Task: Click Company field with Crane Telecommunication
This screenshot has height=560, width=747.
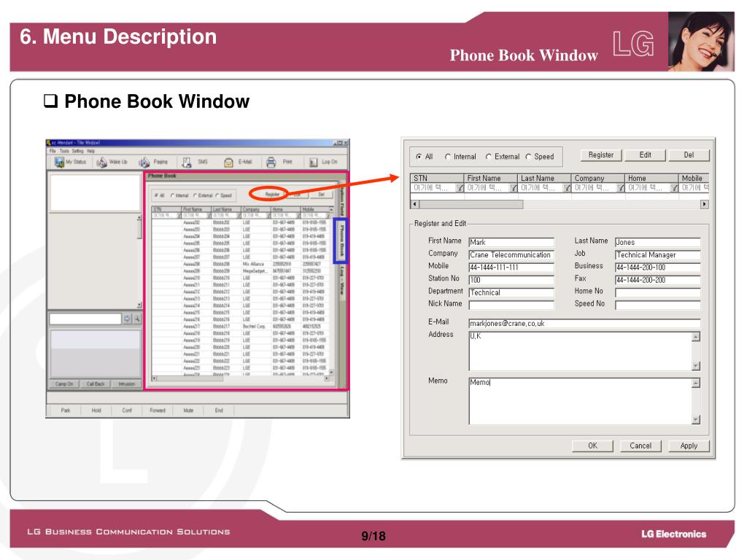Action: [x=511, y=254]
